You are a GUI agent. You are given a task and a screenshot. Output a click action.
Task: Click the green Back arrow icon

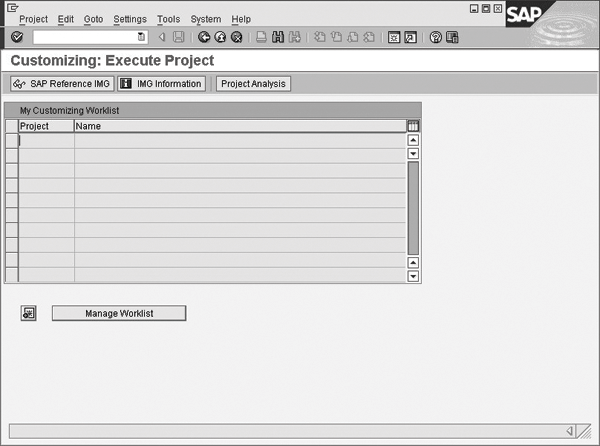coord(204,37)
